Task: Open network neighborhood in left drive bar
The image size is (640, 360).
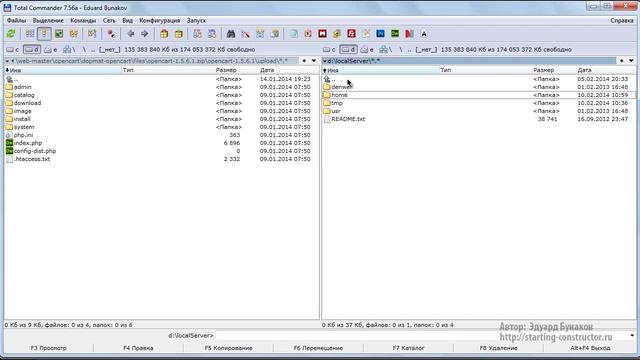Action: pos(68,49)
